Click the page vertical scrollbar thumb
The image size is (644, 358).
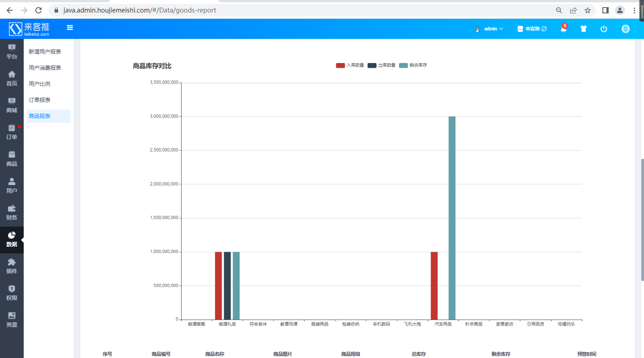coord(642,219)
